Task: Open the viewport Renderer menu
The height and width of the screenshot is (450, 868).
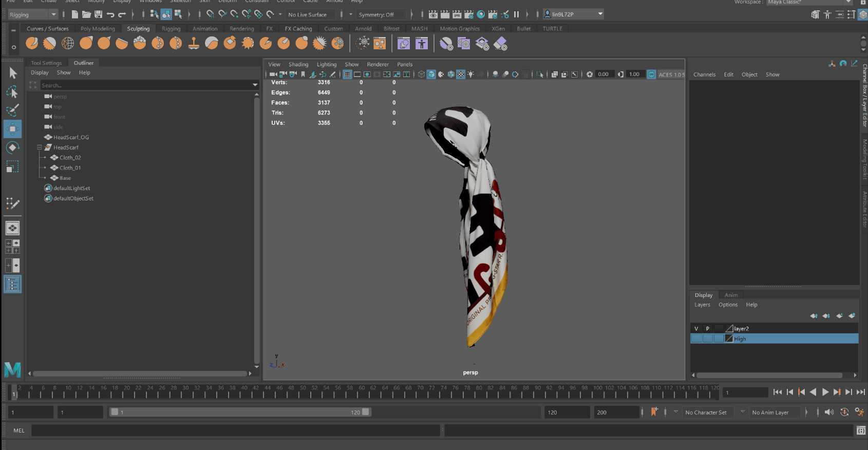Action: (x=378, y=64)
